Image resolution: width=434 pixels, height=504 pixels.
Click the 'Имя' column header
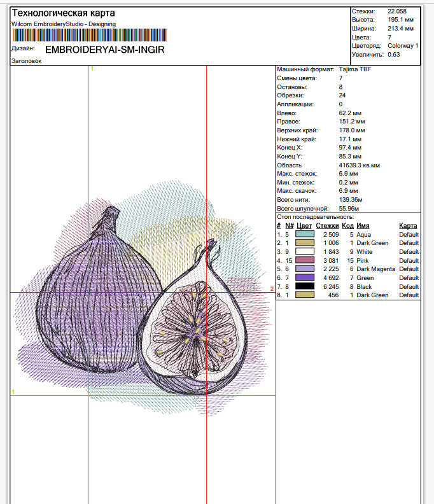coord(363,226)
